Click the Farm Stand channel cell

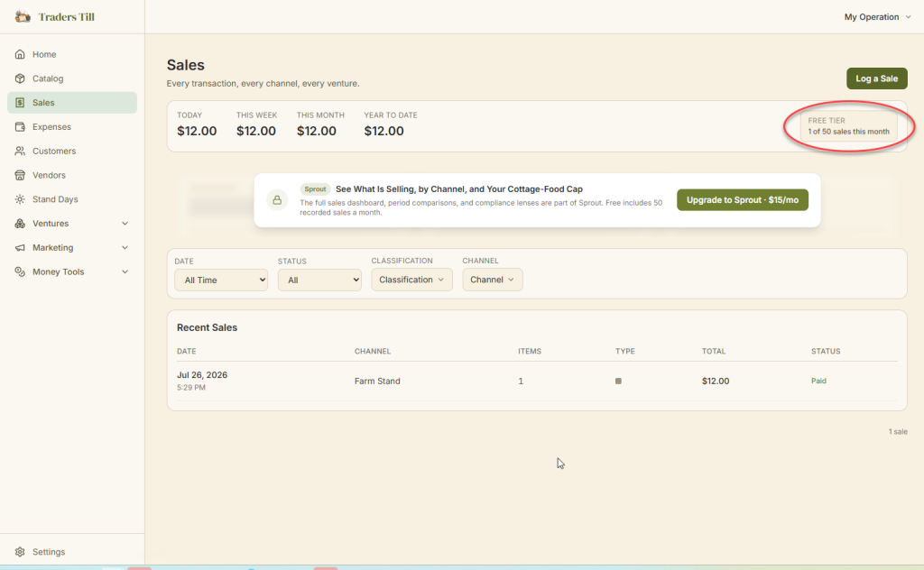point(377,381)
